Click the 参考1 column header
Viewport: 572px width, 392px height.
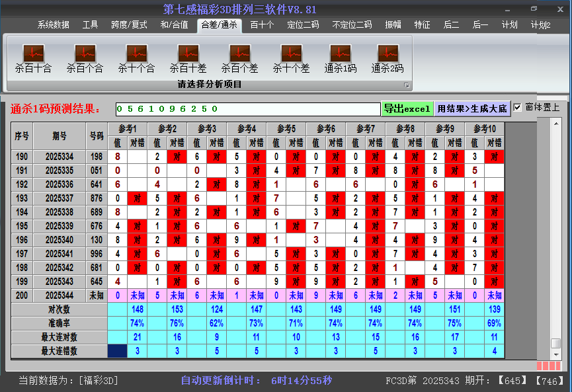pos(128,129)
